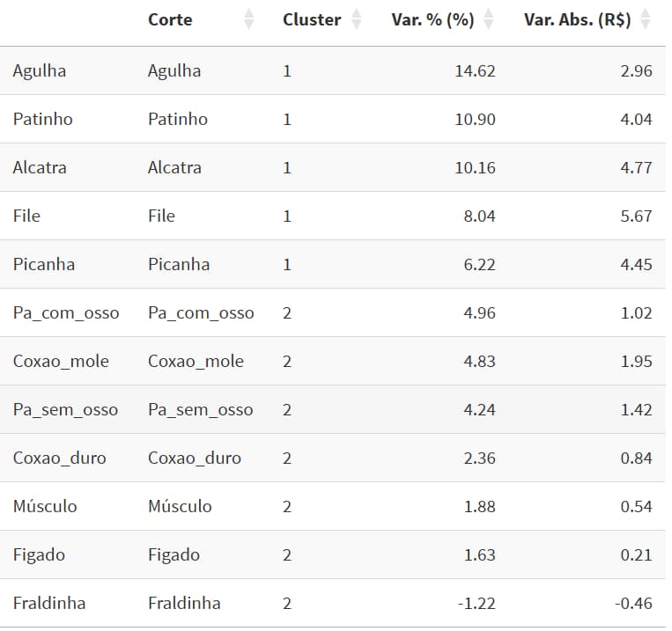Click the 4.24 percent value for Pa_sem_osso
Screen dimensions: 672x631
click(x=475, y=409)
